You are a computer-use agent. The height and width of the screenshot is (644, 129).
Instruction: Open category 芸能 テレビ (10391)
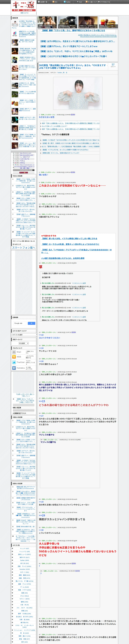point(24,567)
